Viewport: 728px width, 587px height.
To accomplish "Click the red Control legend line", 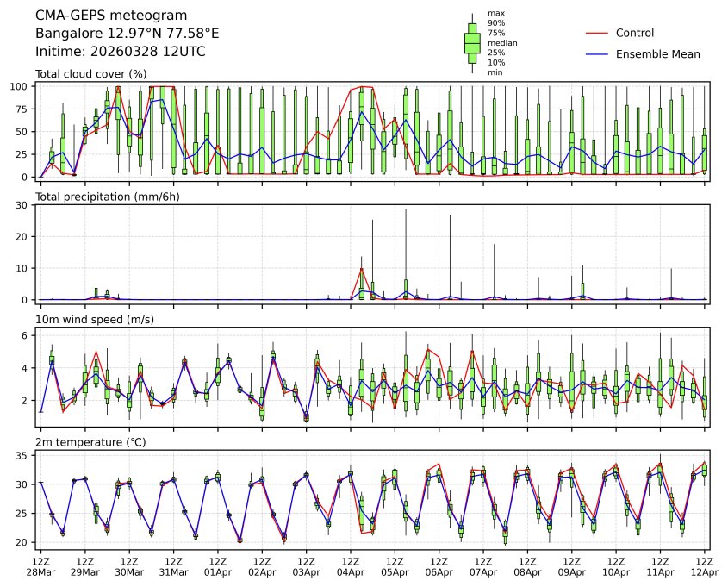I will click(x=596, y=34).
